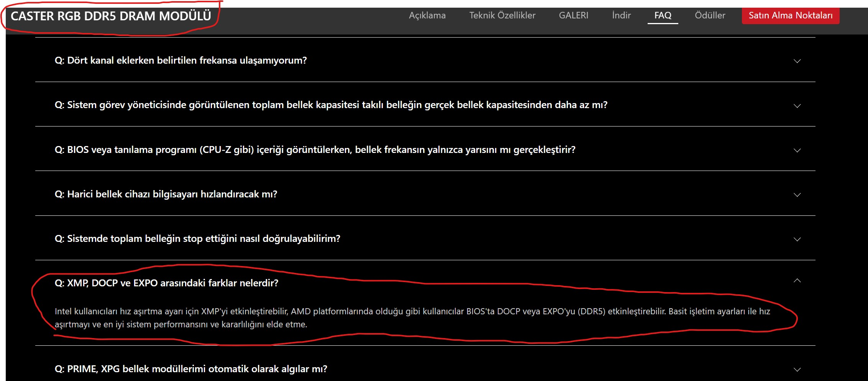The width and height of the screenshot is (868, 381).
Task: Click the CASTER RGB DDR5 DRAM MODÜLÜ title
Action: (x=111, y=16)
